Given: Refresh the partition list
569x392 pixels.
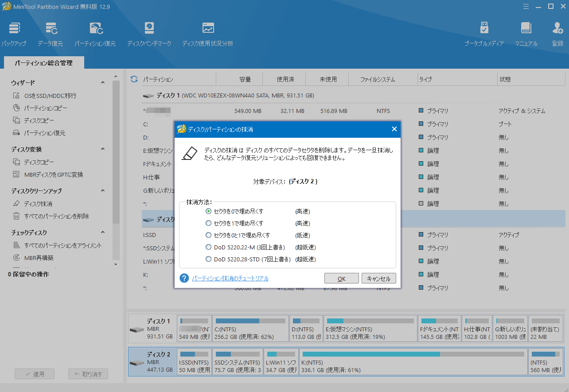Looking at the screenshot, I should point(134,79).
